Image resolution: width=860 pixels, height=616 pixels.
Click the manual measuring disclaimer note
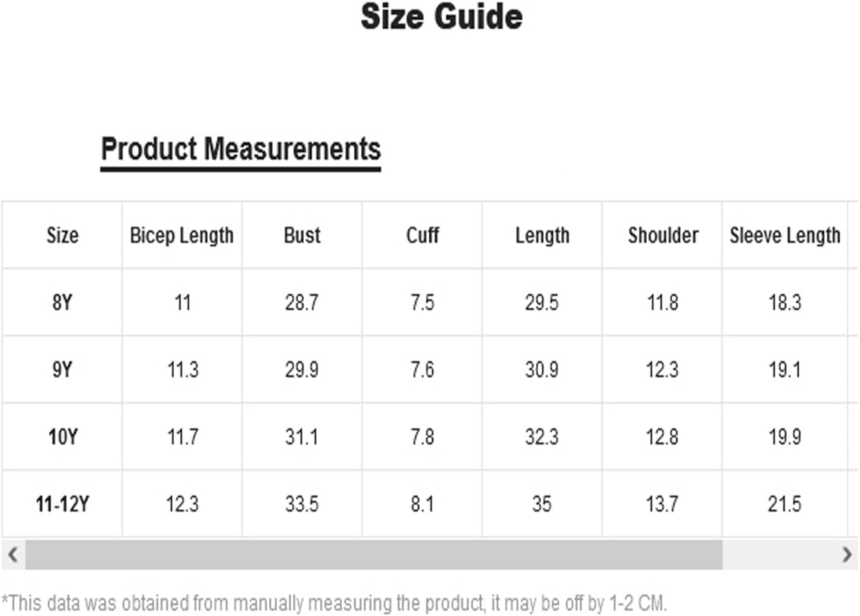point(335,603)
